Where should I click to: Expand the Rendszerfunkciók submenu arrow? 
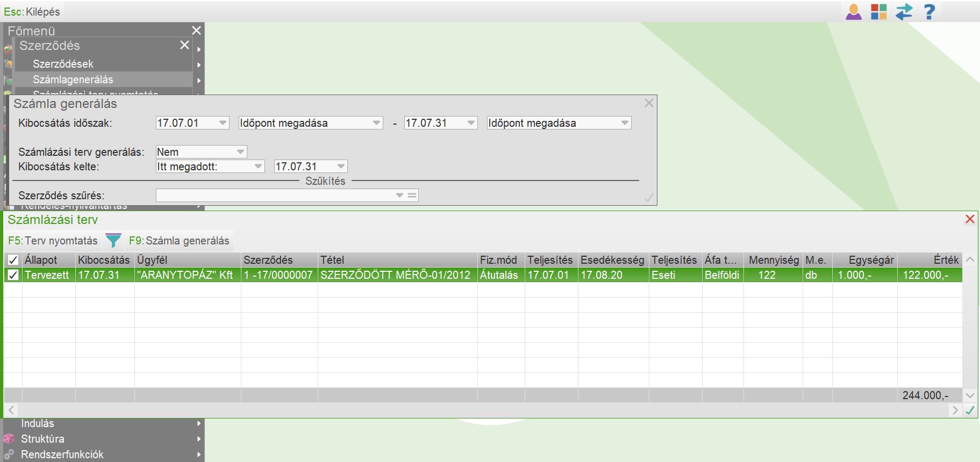click(x=199, y=454)
